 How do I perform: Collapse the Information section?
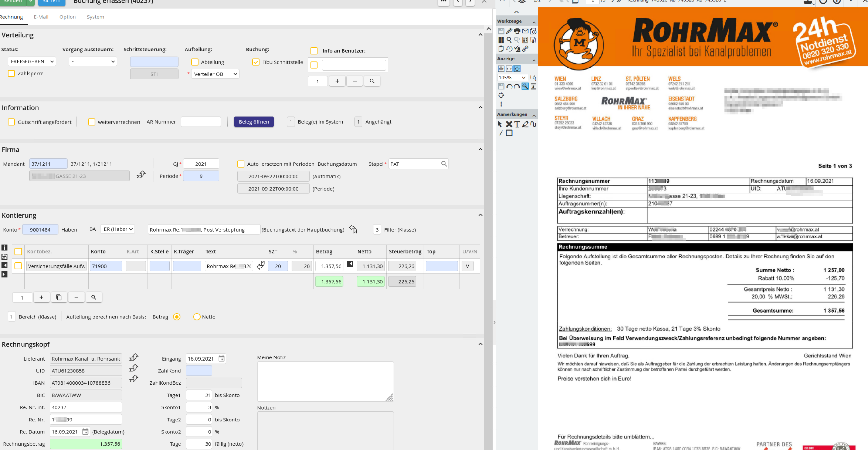click(480, 108)
